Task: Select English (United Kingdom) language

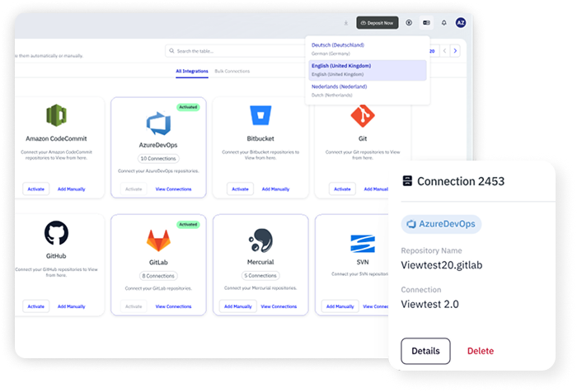Action: click(x=368, y=70)
